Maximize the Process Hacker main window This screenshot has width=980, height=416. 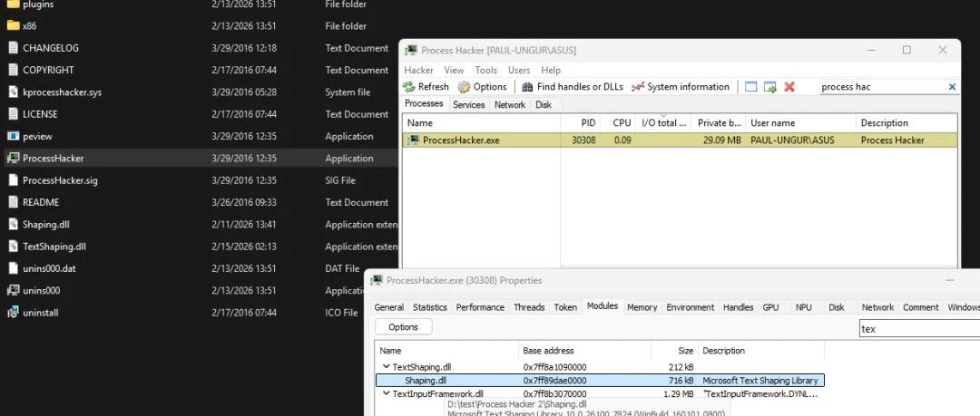tap(906, 50)
